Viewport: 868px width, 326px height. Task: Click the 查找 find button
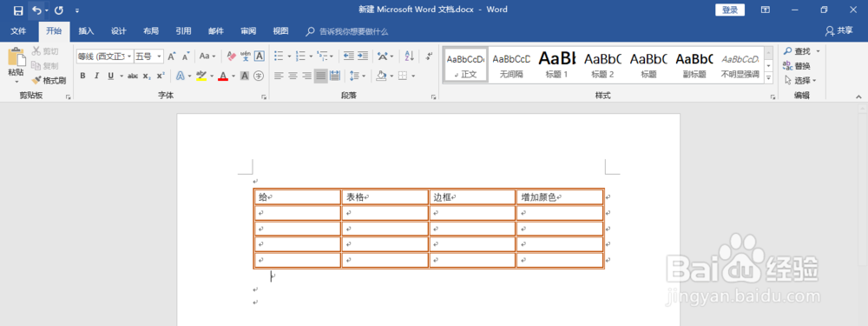[x=798, y=51]
